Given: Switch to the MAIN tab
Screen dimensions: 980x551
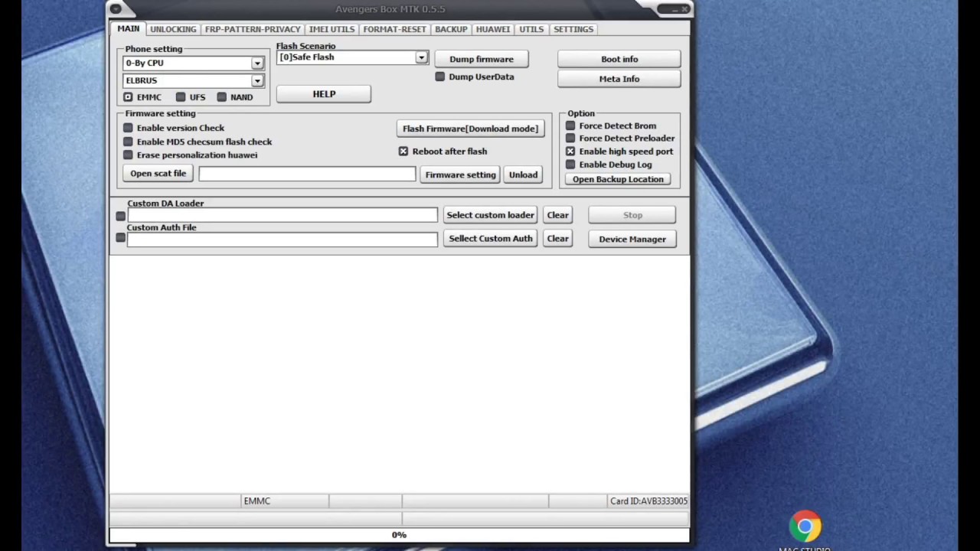Looking at the screenshot, I should [129, 29].
